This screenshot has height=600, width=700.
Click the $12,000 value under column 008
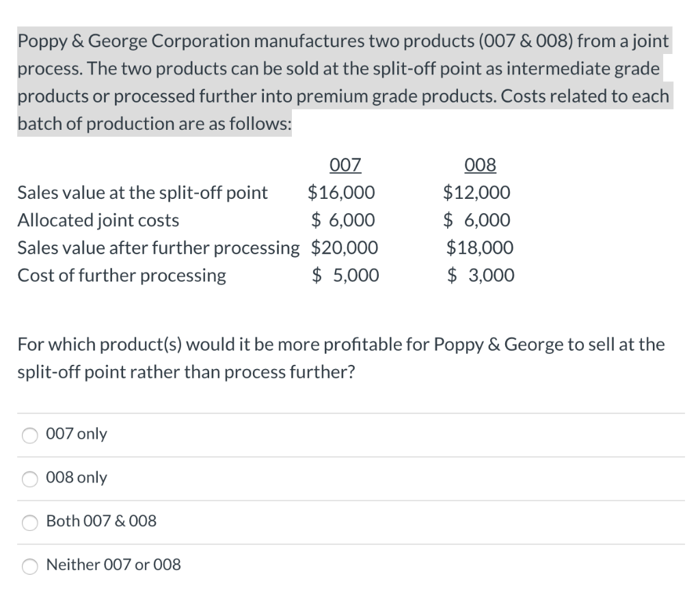tap(476, 193)
